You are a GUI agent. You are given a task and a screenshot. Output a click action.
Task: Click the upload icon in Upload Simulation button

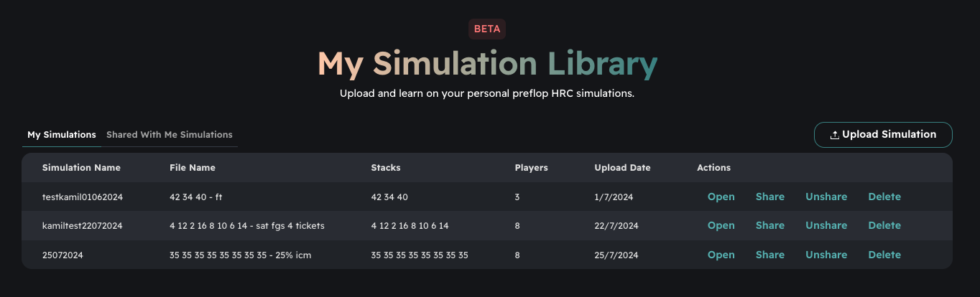coord(834,135)
